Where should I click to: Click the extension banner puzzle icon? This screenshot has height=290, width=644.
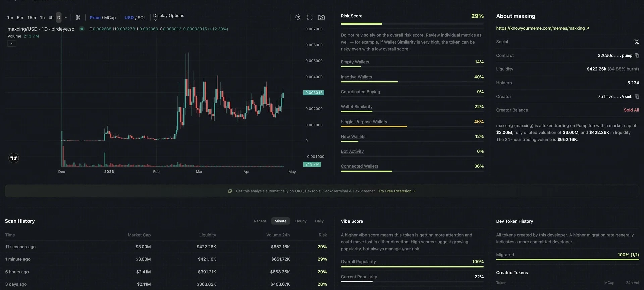click(x=230, y=191)
